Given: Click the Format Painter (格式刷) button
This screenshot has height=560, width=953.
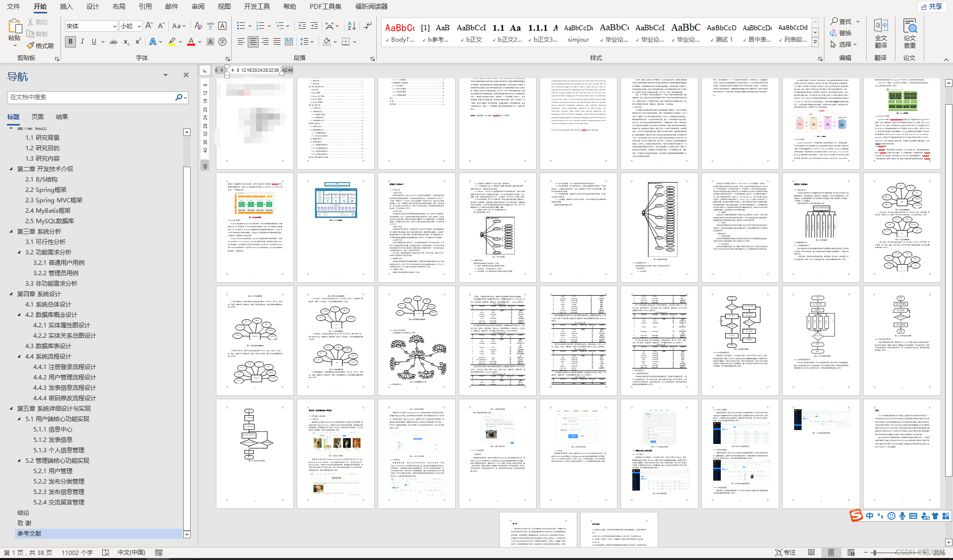Looking at the screenshot, I should [40, 46].
